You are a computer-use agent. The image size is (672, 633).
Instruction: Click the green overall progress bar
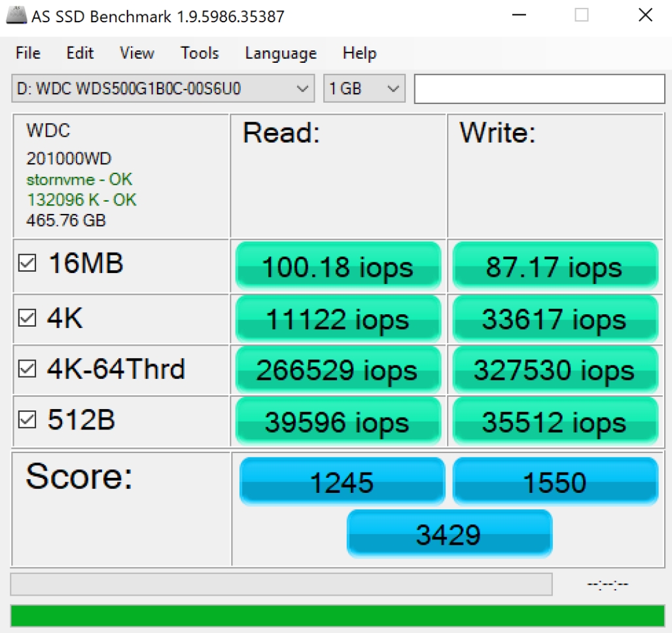(337, 615)
